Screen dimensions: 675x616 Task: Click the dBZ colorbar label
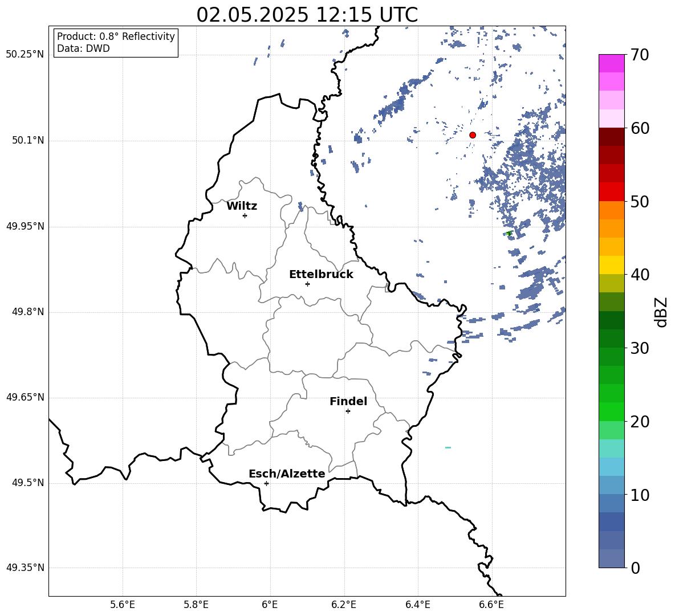[662, 312]
